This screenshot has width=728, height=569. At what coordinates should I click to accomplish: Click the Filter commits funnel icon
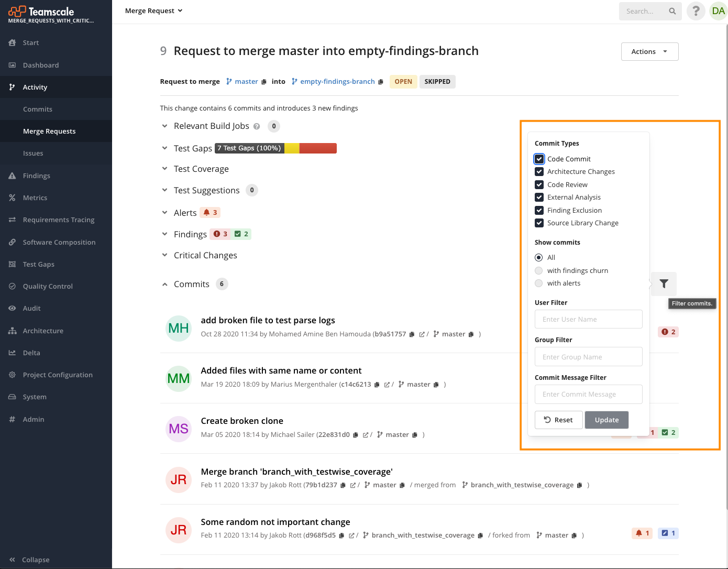[x=663, y=283]
